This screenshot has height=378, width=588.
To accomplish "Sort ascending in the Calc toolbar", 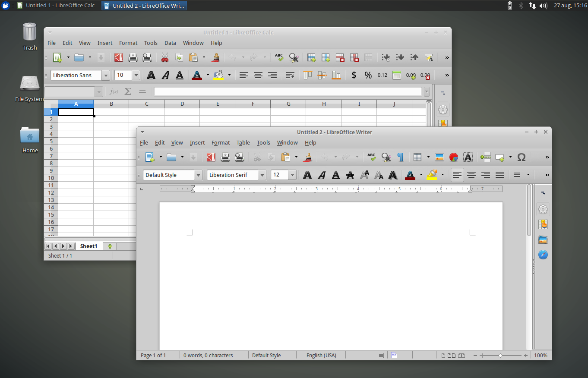I will 414,57.
